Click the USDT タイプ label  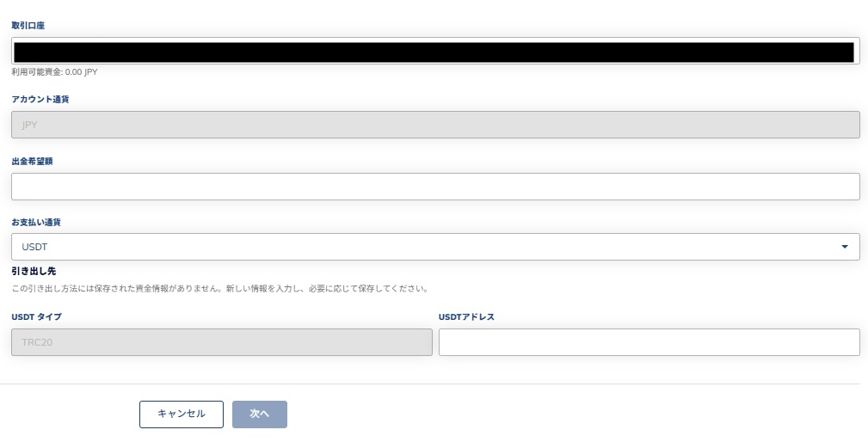(36, 316)
